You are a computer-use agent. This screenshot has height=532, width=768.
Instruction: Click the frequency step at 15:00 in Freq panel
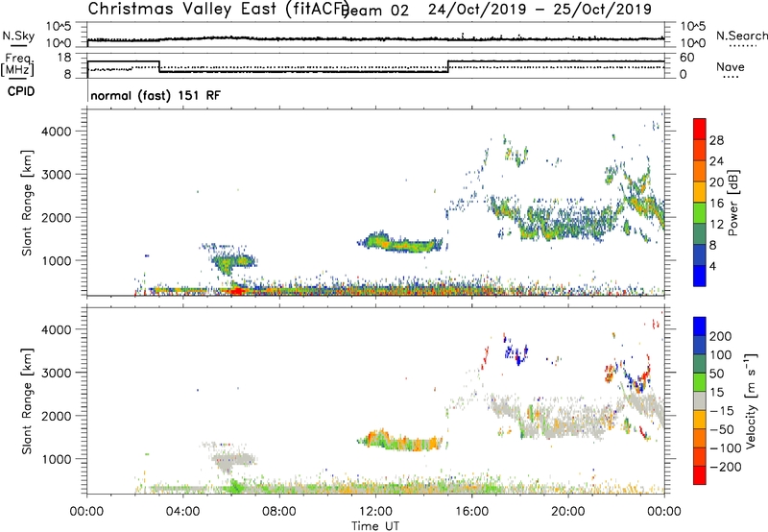(447, 66)
